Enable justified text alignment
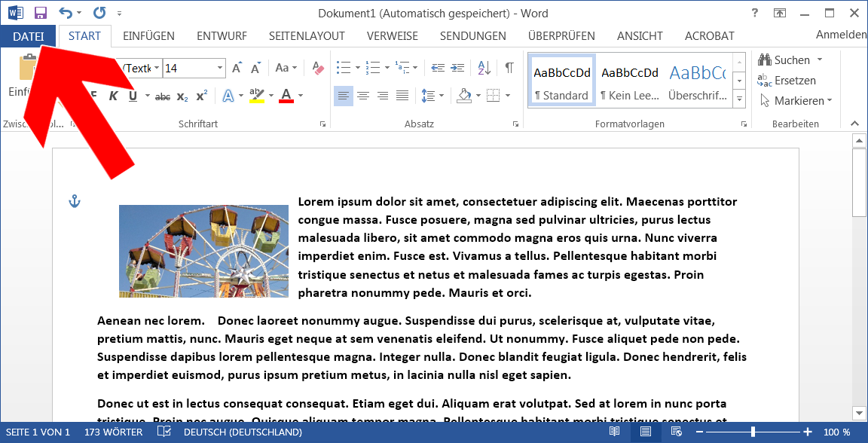The width and height of the screenshot is (868, 443). point(402,96)
